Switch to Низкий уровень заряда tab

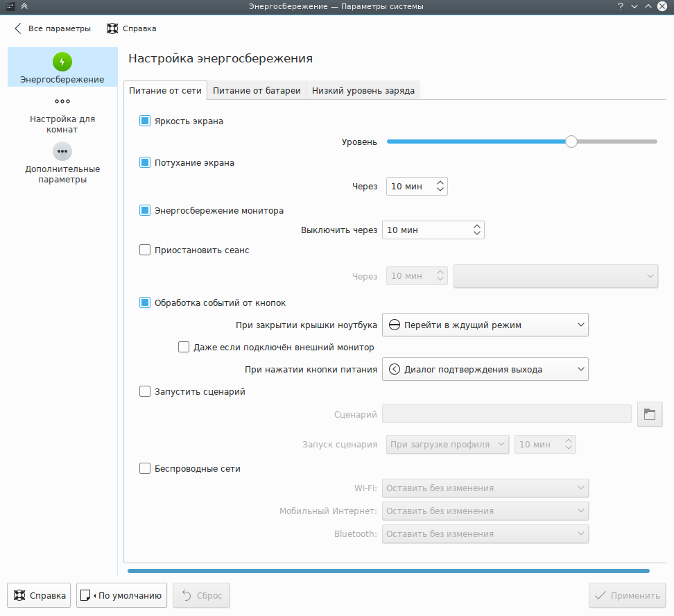coord(363,90)
